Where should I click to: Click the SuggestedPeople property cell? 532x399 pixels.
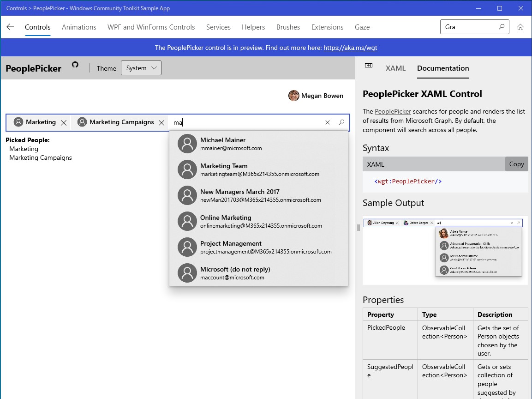(x=390, y=379)
